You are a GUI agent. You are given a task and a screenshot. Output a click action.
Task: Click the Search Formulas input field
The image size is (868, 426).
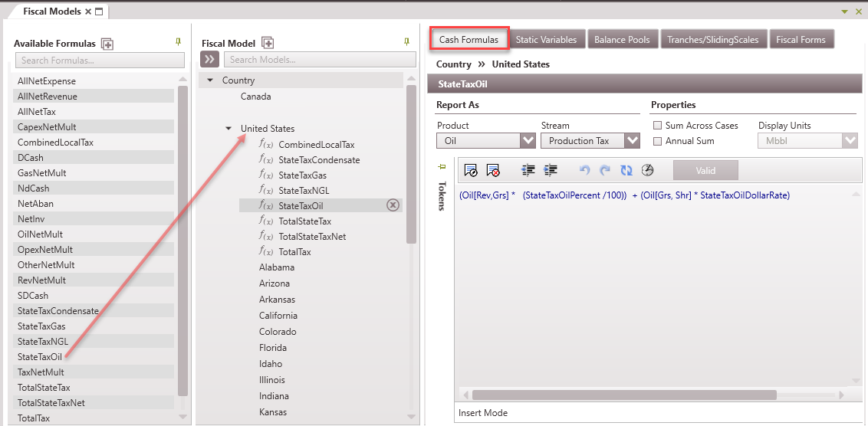[100, 61]
